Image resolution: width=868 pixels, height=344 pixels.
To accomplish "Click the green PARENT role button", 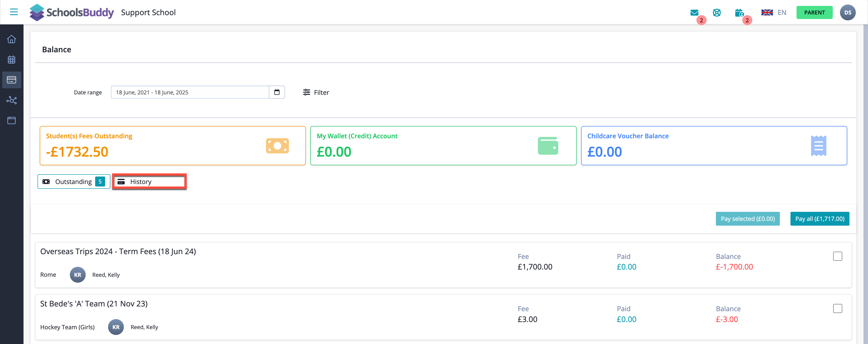I will tap(814, 12).
